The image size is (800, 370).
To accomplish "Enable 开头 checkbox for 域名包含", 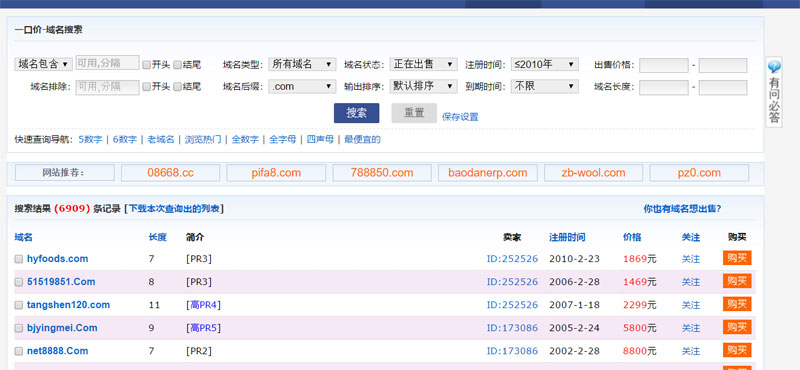I will 146,64.
